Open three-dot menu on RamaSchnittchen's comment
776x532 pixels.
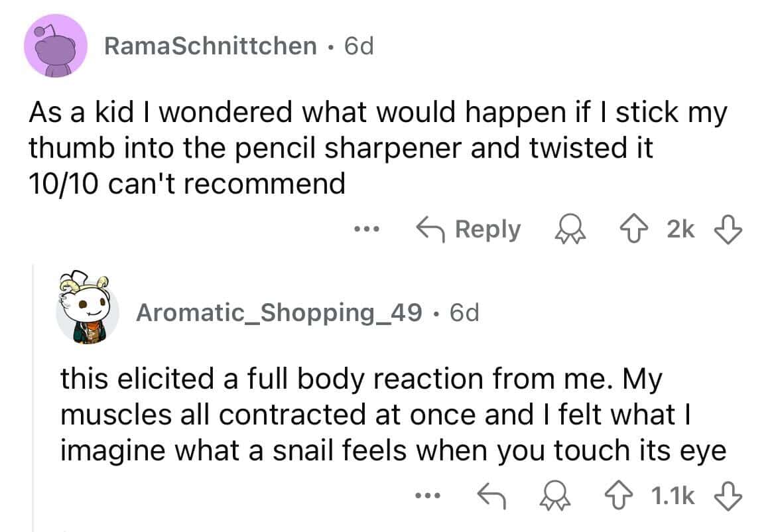click(x=365, y=230)
